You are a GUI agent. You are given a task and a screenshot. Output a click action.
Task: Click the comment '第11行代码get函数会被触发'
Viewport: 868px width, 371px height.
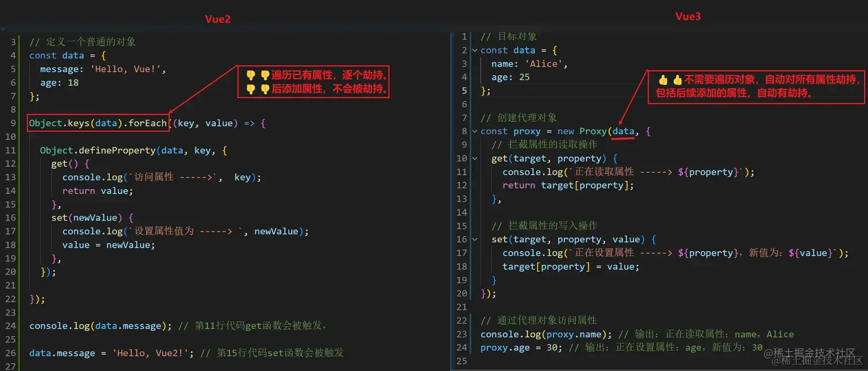[x=260, y=326]
